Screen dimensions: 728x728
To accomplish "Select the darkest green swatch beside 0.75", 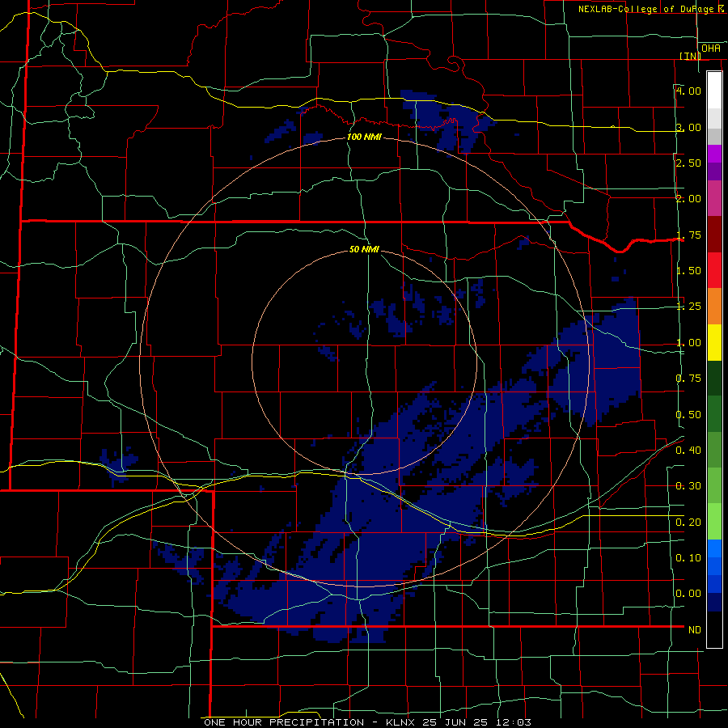I will click(x=714, y=378).
